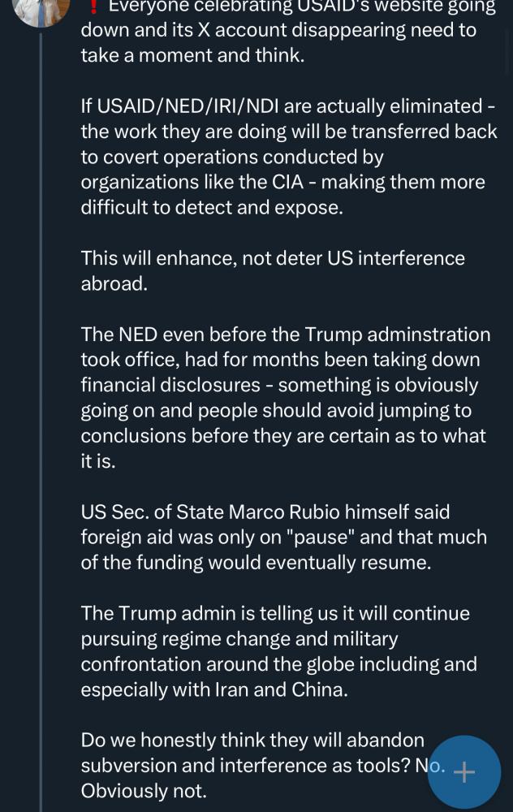Viewport: 513px width, 812px height.
Task: Tap the phrase "financial disclosures"
Action: point(170,385)
